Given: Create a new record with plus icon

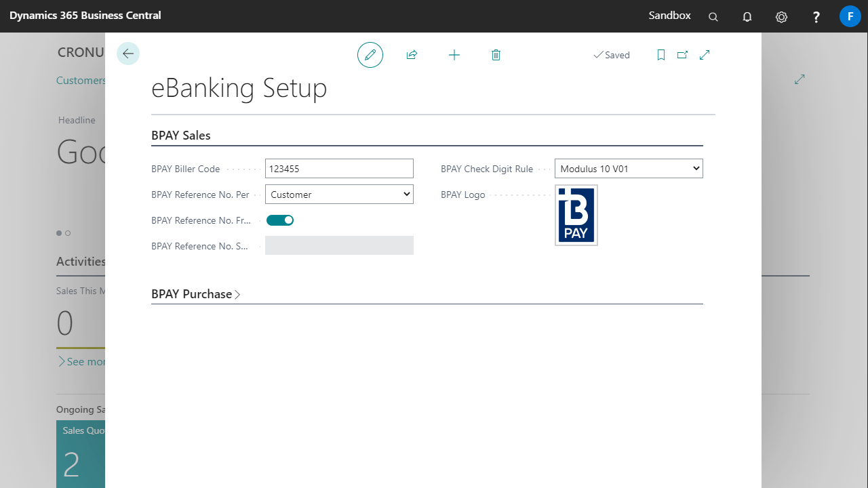Looking at the screenshot, I should 454,55.
